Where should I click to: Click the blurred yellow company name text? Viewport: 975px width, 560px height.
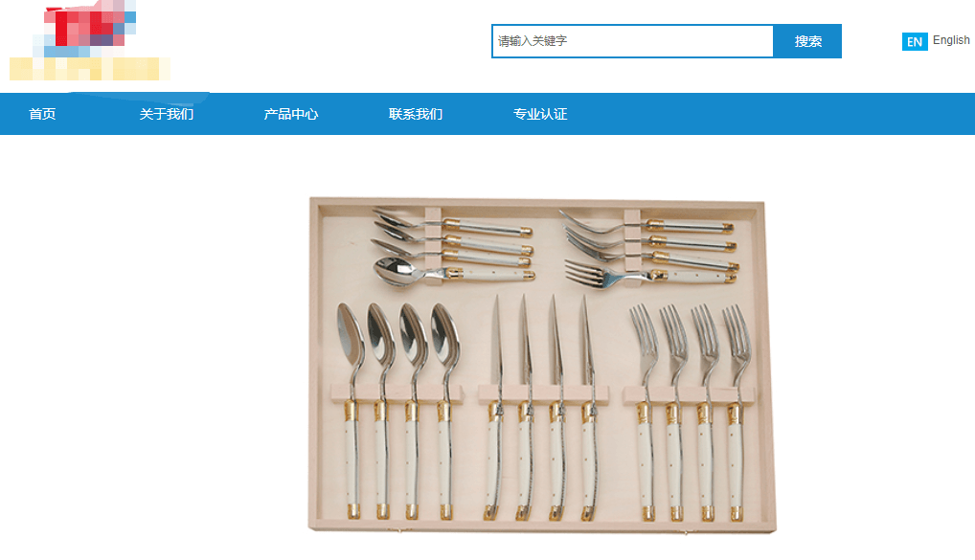point(89,69)
